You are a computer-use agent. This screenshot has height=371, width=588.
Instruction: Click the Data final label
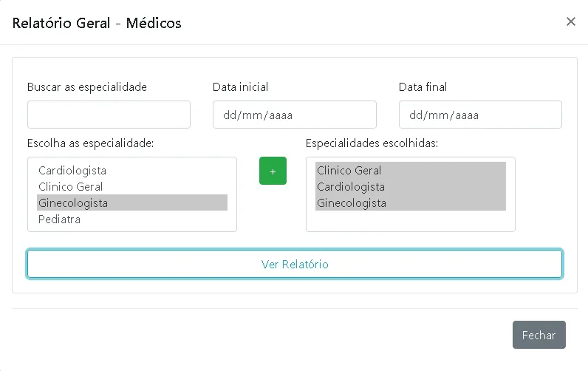423,87
